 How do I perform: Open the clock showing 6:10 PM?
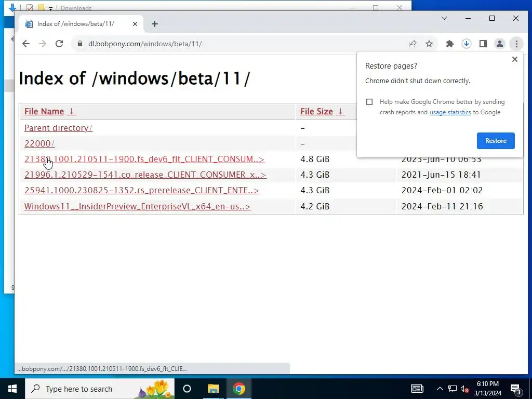point(487,389)
